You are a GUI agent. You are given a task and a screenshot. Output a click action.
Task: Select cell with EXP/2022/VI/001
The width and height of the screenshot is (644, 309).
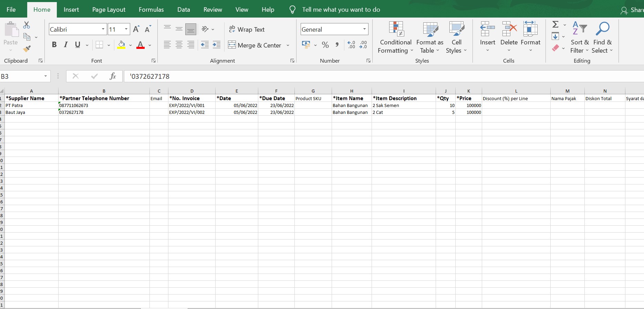[x=192, y=105]
